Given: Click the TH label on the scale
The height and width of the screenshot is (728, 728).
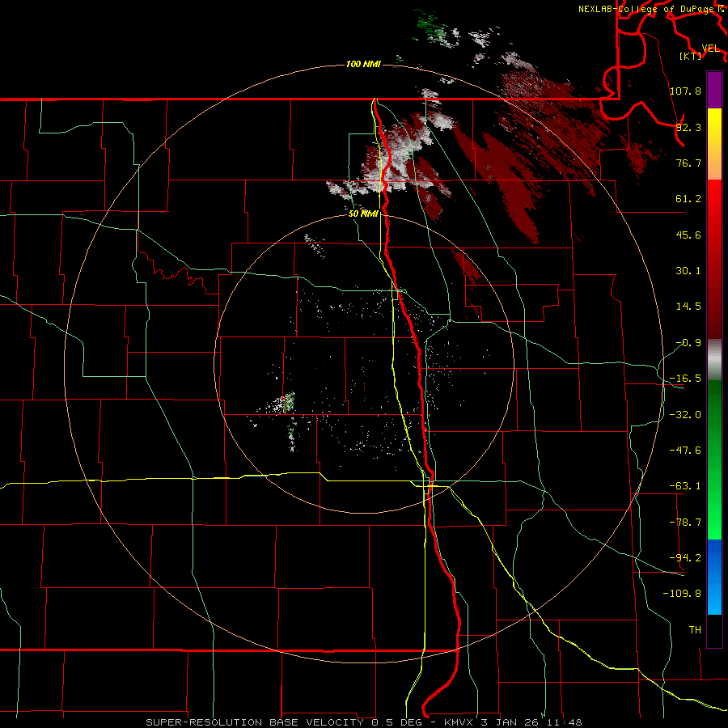Looking at the screenshot, I should [x=695, y=630].
